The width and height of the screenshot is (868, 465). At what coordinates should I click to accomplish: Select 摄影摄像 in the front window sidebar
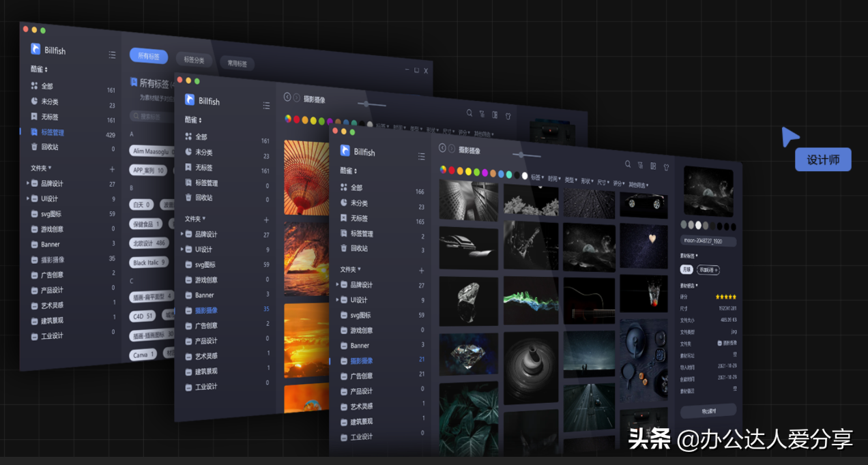click(x=361, y=361)
